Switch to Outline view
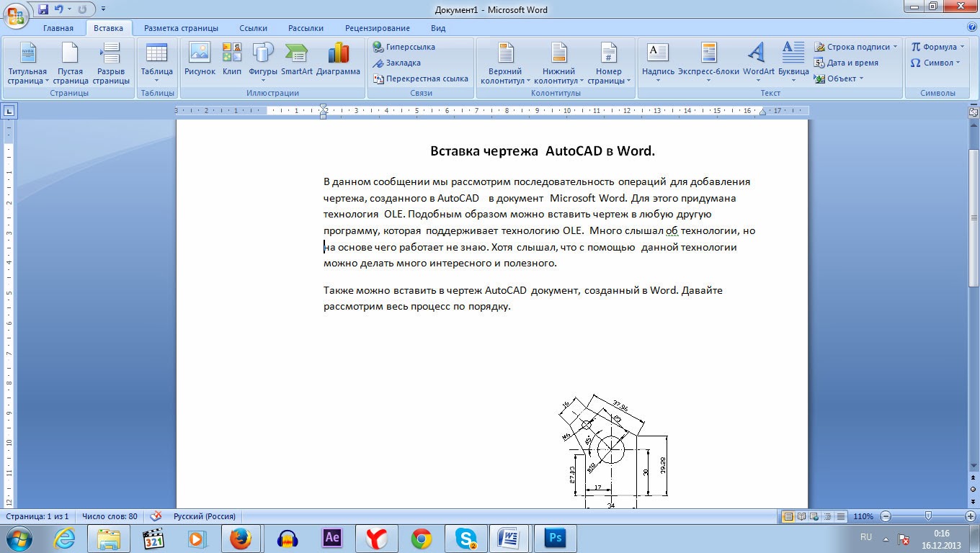 point(827,516)
